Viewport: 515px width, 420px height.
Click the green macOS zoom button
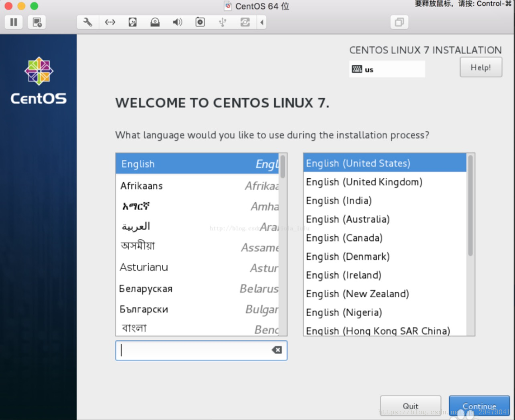[x=34, y=6]
